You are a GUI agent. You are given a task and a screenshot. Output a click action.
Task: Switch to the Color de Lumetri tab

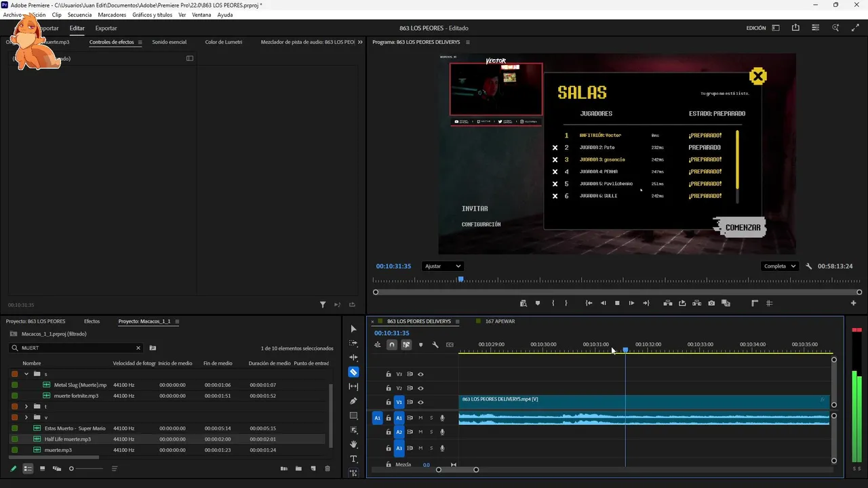pos(224,42)
